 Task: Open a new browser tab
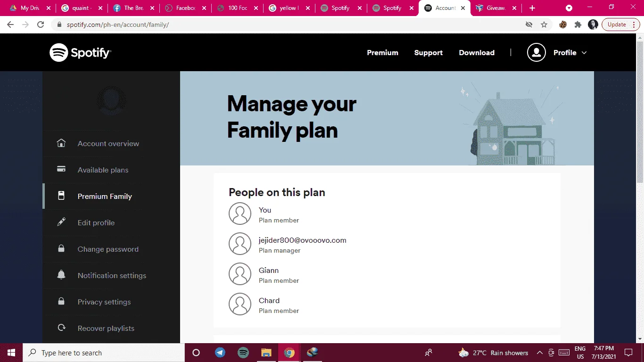pyautogui.click(x=532, y=8)
